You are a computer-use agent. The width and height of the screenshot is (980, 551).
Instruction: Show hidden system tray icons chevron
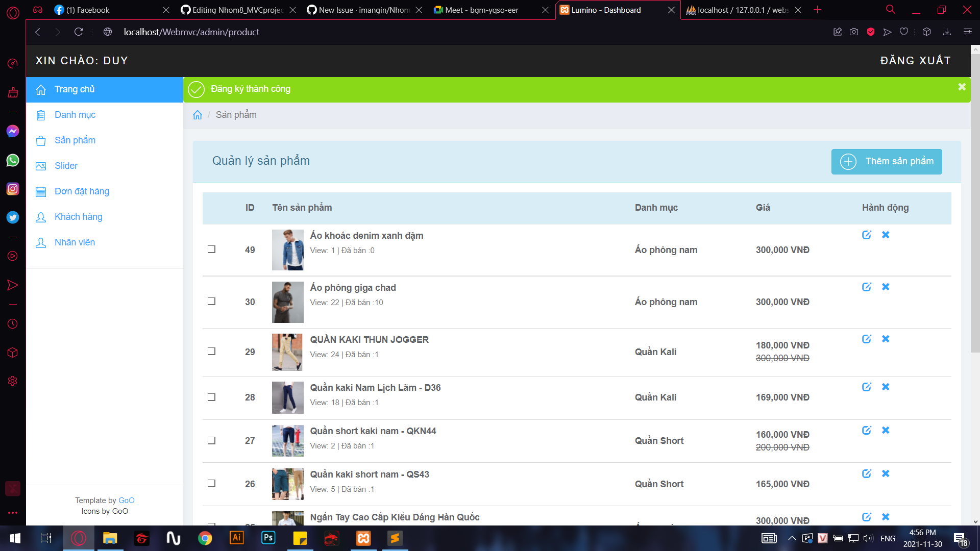[x=792, y=538]
